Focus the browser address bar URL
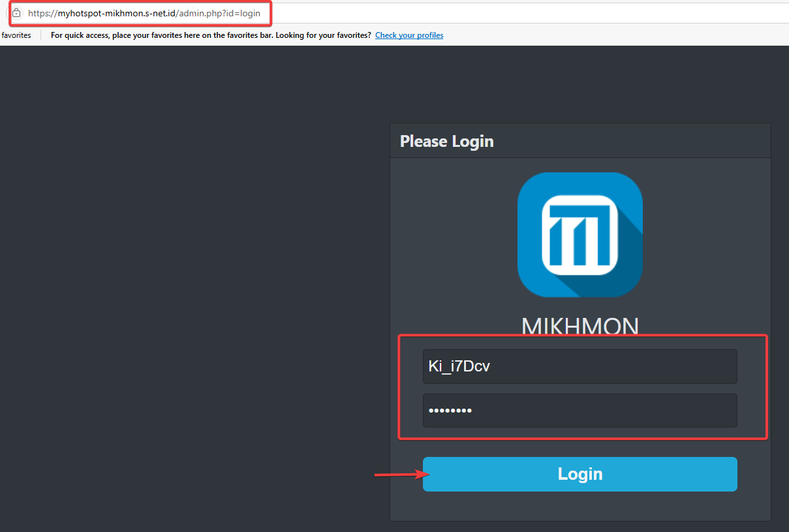The image size is (789, 532). [x=144, y=13]
